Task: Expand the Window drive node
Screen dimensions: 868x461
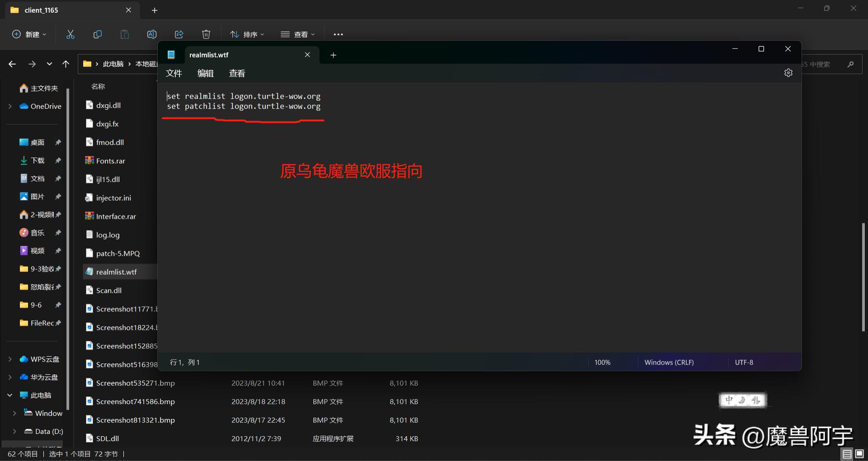Action: point(14,414)
